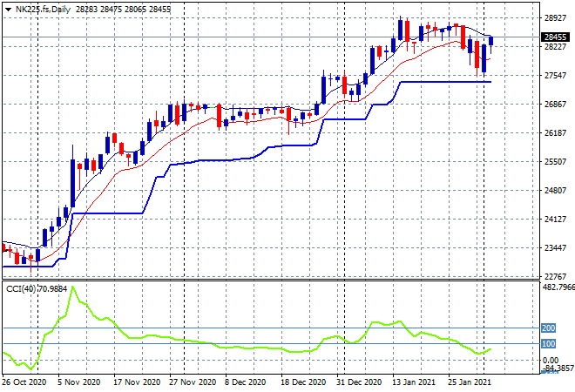This screenshot has width=575, height=392.
Task: Click the 26187 price axis label
Action: 555,132
